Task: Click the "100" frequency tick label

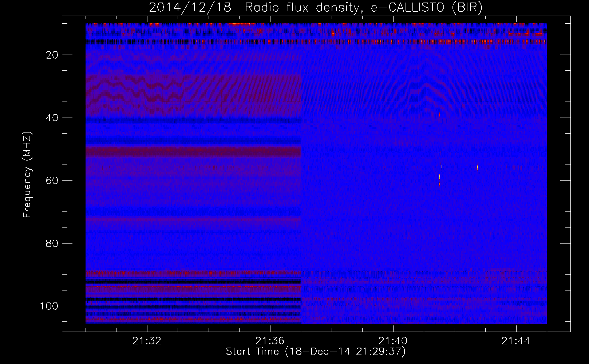Action: (x=49, y=306)
